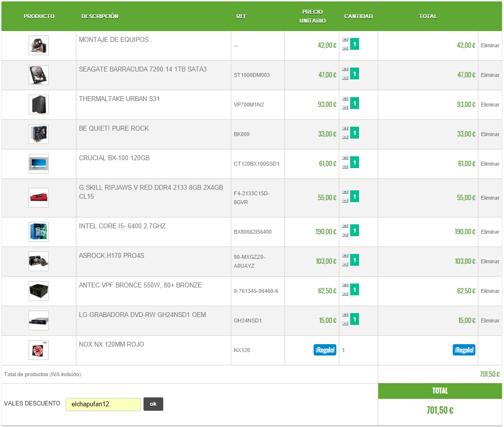Viewport: 504px width, 427px height.
Task: Decrease quantity of Antec VPF Bronce 550W
Action: (x=345, y=294)
